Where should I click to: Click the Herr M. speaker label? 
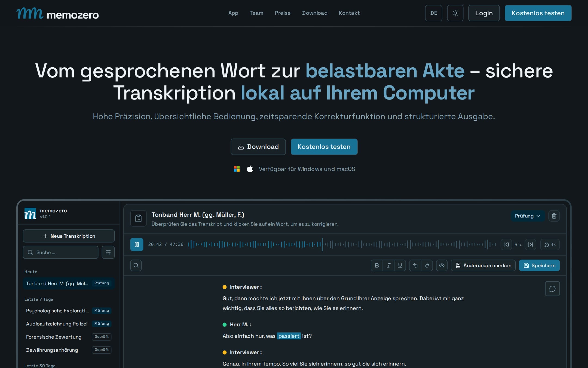tap(240, 324)
